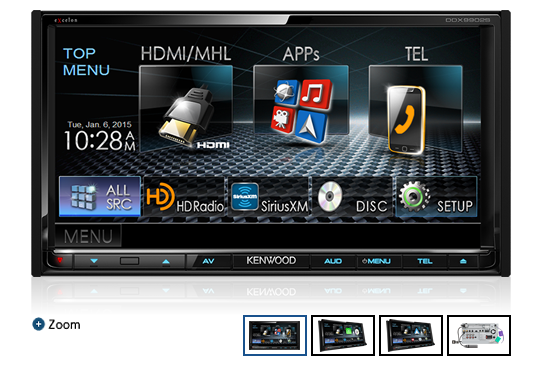Screen dimensions: 538x380
Task: Choose the DISC source
Action: 352,197
